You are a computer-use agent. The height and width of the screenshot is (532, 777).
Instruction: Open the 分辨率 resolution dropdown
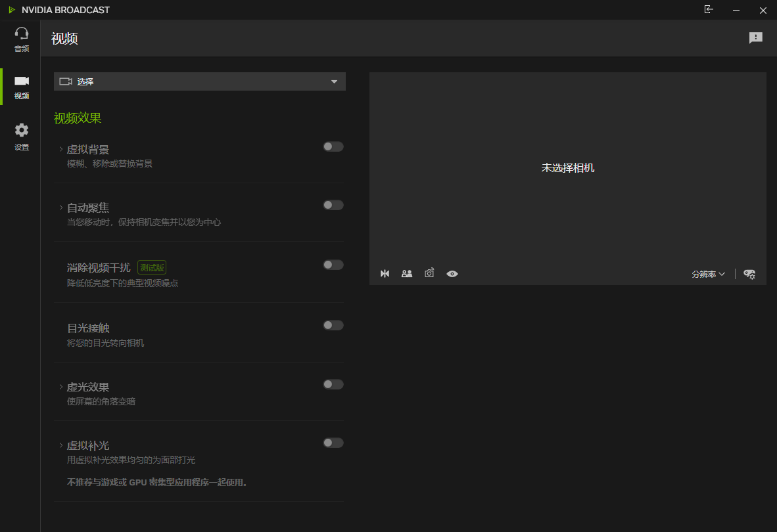point(708,274)
